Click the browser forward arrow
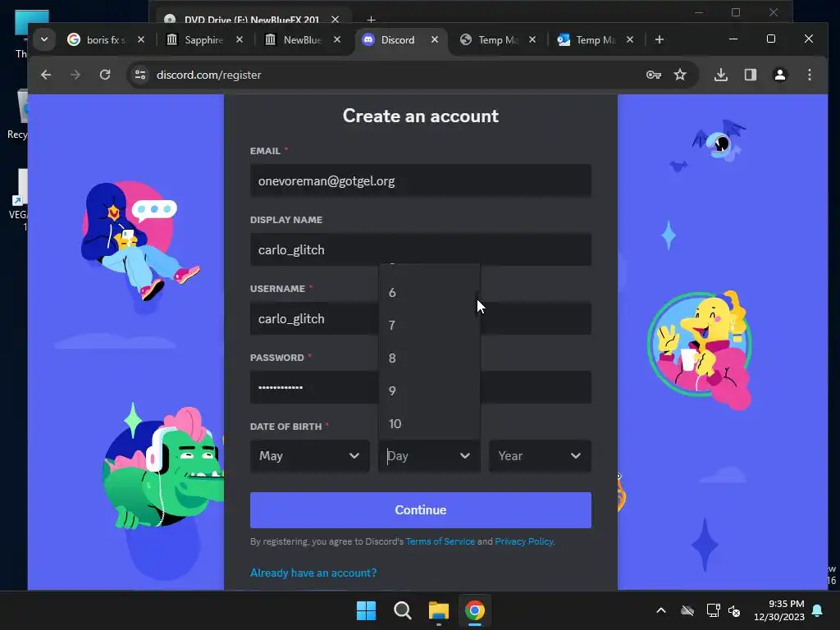Screen dimensions: 840x630 pyautogui.click(x=75, y=75)
